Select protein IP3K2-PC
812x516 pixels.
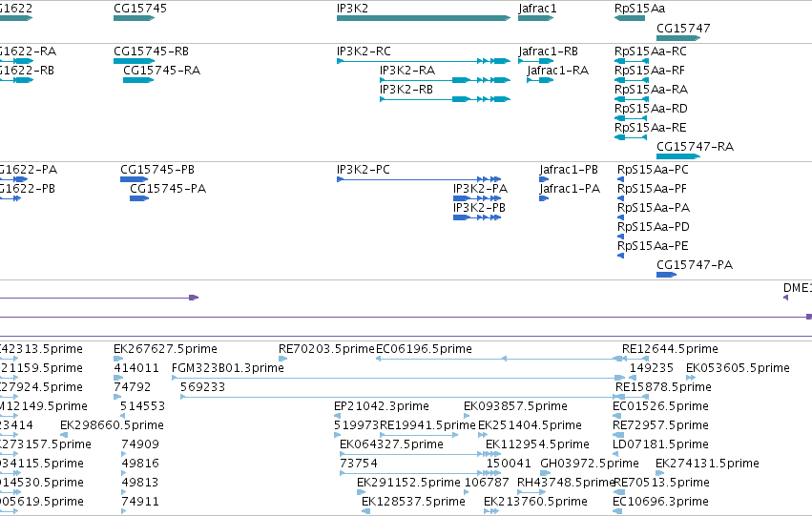click(x=363, y=170)
